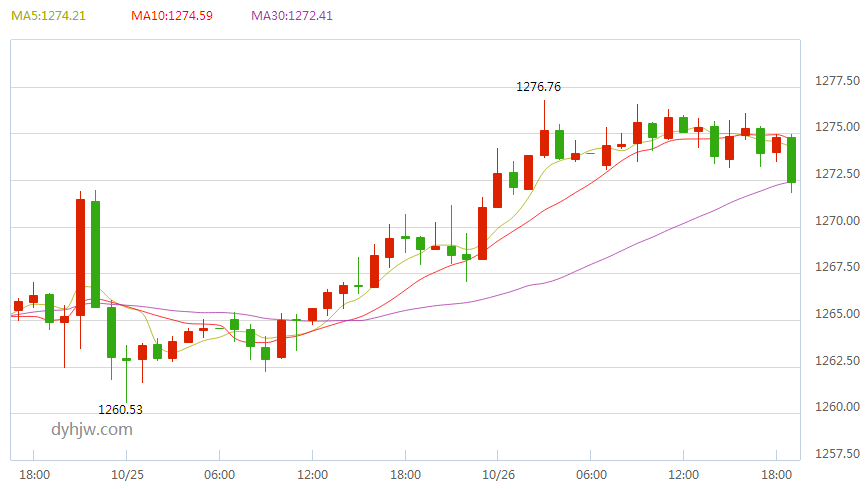The width and height of the screenshot is (867, 489).
Task: Click the 1277.50 price axis label
Action: pos(836,81)
